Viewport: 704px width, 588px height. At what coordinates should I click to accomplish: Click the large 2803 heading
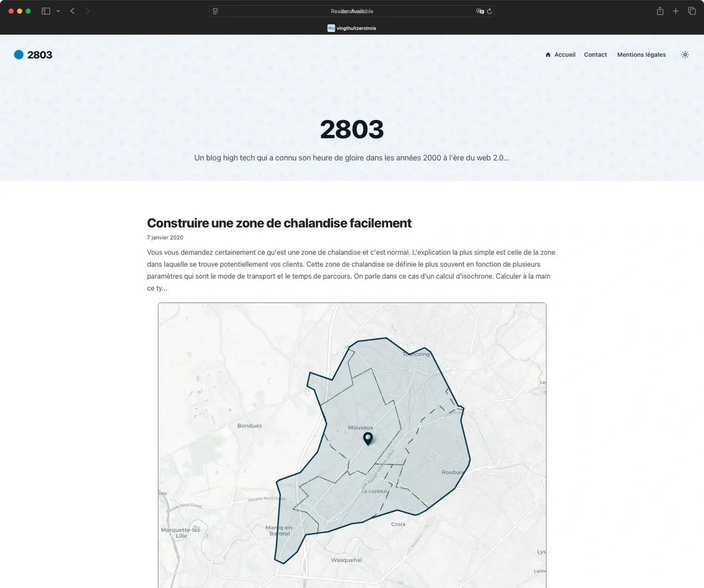tap(352, 130)
